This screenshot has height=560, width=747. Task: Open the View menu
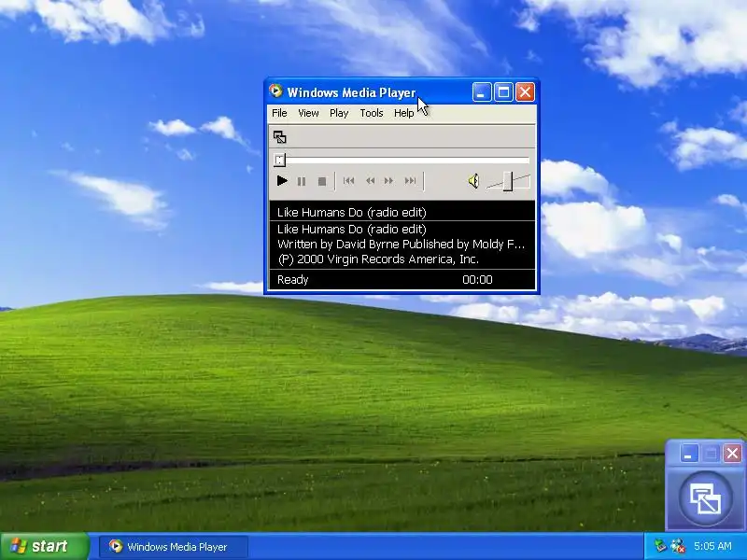(308, 113)
